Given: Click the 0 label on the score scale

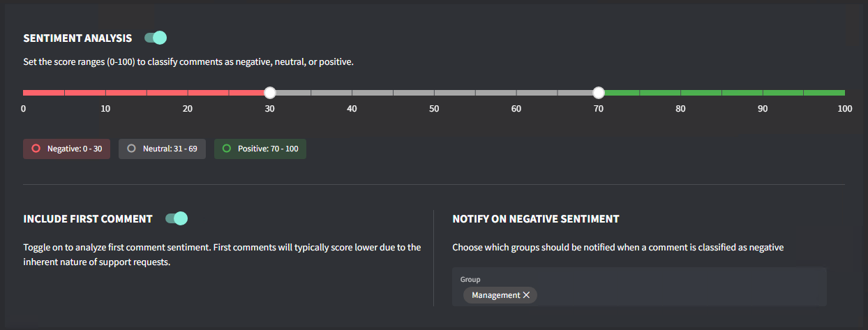Looking at the screenshot, I should 24,109.
